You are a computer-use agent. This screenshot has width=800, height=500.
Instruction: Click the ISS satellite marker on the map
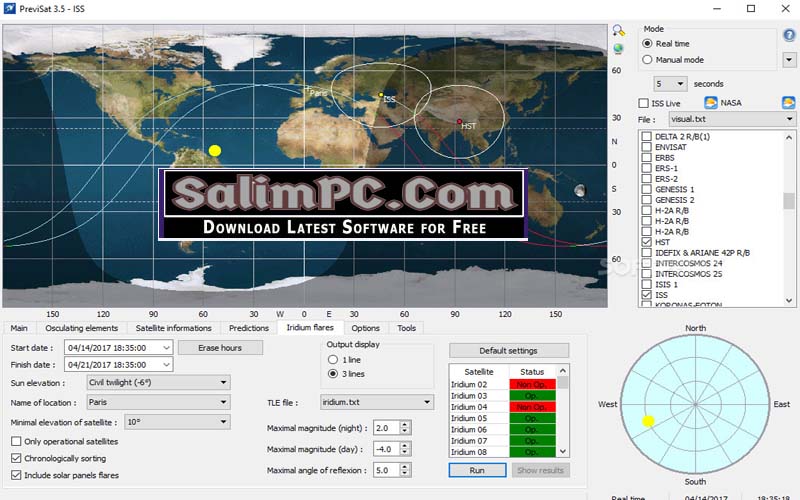point(381,95)
